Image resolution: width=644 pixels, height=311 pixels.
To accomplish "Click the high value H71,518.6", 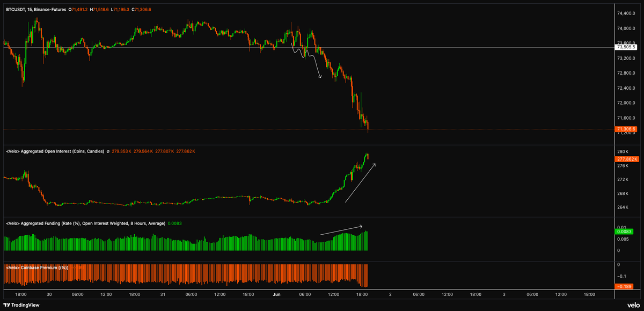I will 99,10.
